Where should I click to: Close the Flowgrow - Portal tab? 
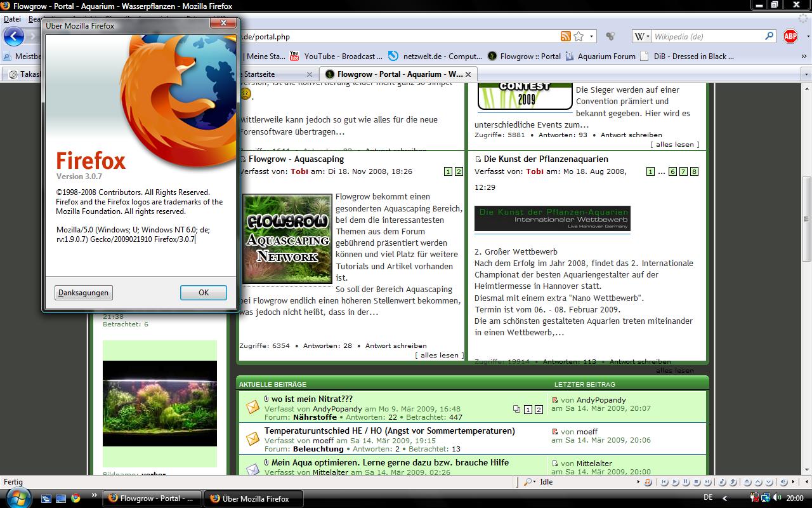coord(469,74)
